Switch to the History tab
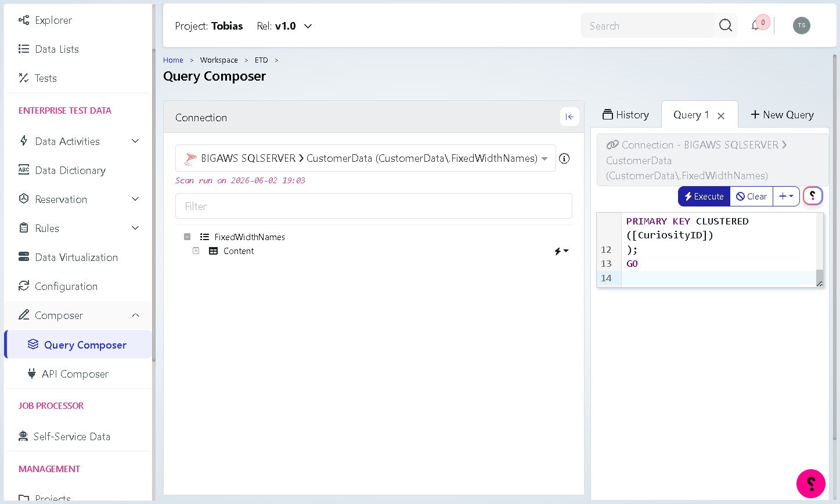 click(x=626, y=115)
